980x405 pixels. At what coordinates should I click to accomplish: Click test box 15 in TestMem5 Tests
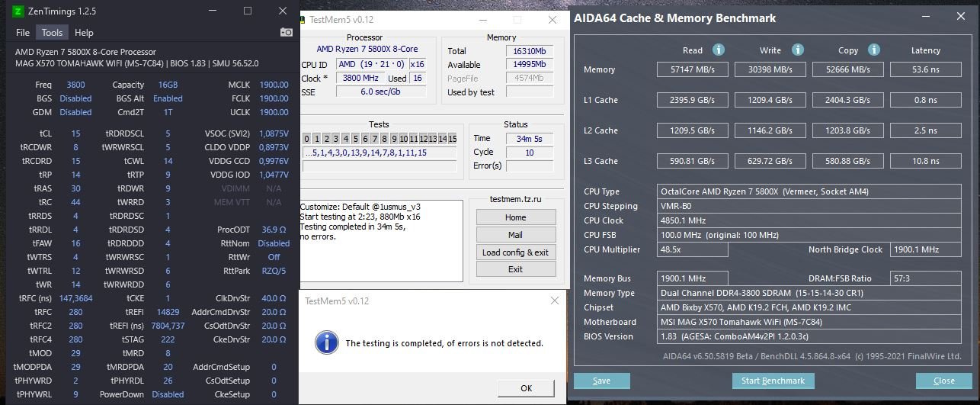pyautogui.click(x=452, y=139)
